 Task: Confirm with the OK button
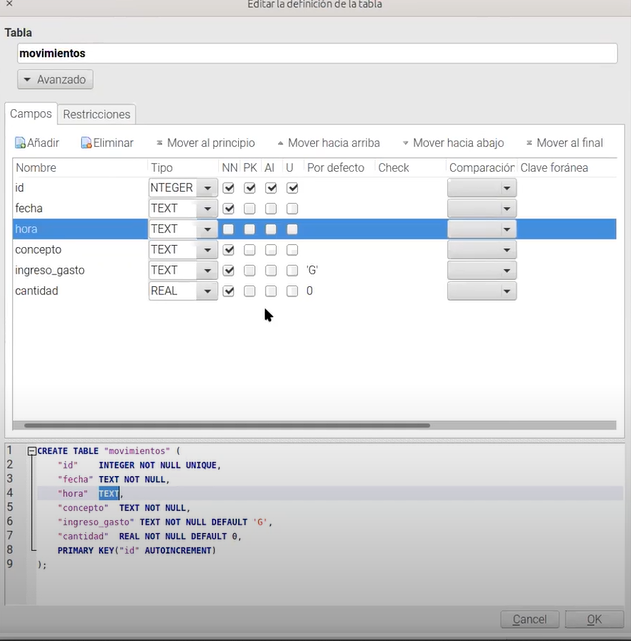tap(594, 619)
